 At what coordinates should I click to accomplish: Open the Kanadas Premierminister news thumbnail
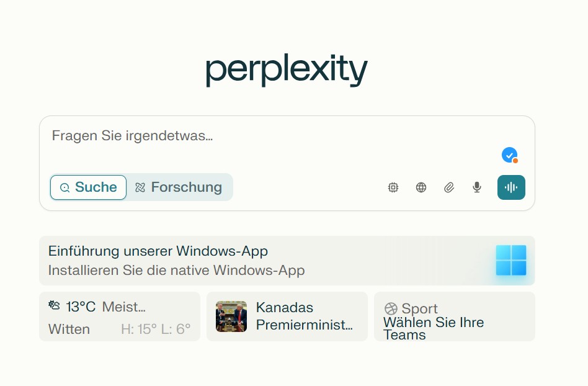pyautogui.click(x=231, y=316)
